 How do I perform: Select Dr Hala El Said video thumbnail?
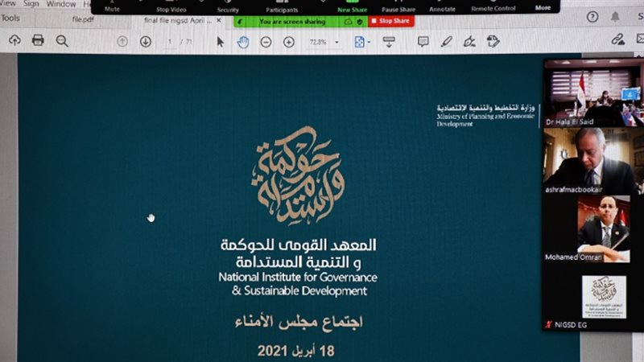(593, 93)
